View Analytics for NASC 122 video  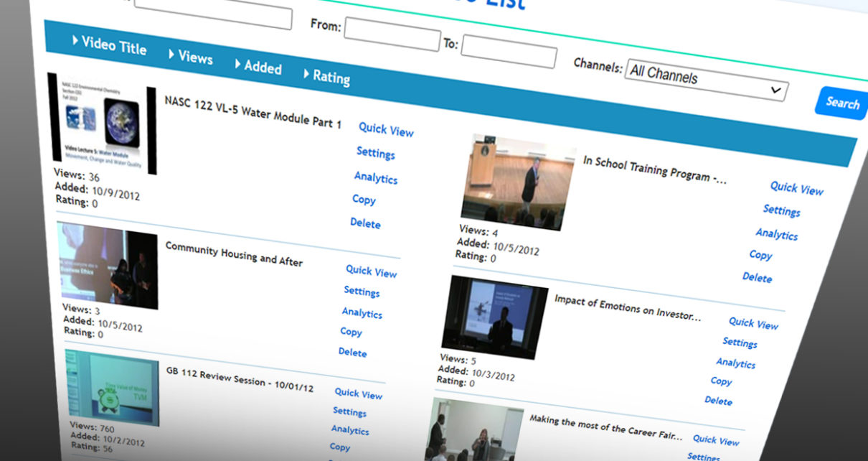(375, 177)
